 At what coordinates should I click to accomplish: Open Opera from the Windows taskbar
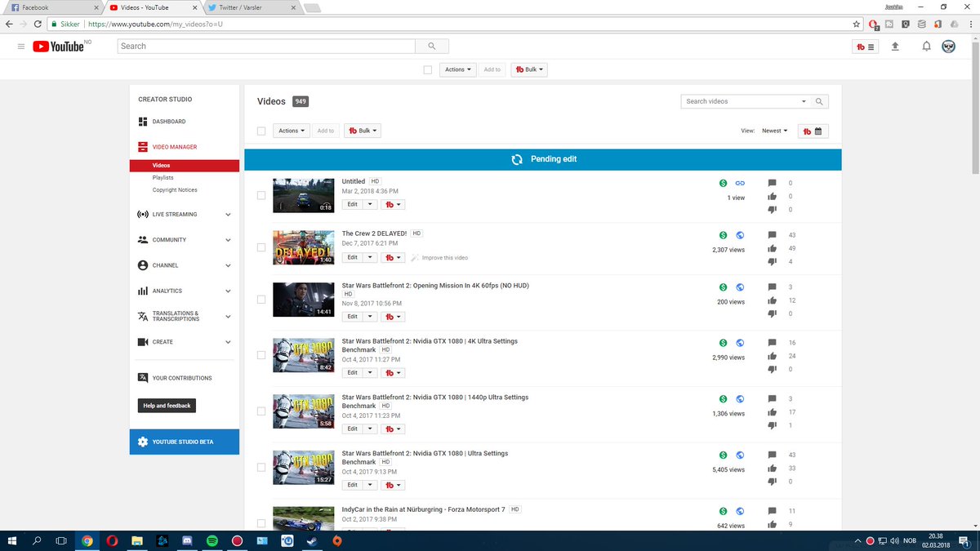tap(112, 540)
